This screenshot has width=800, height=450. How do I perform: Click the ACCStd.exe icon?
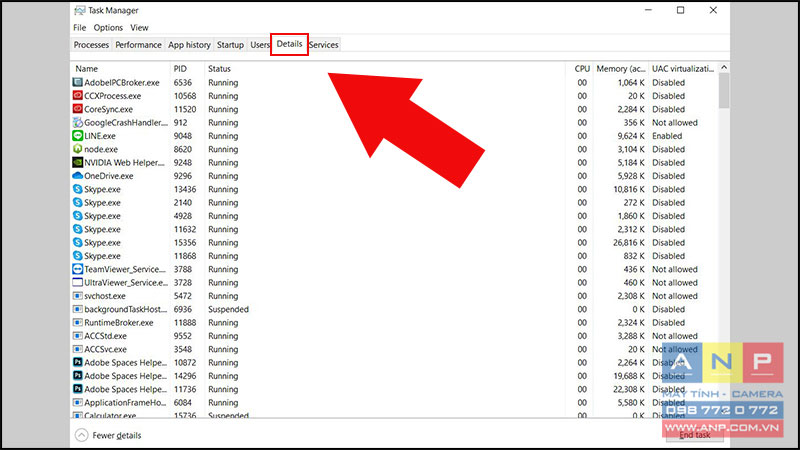click(x=78, y=336)
